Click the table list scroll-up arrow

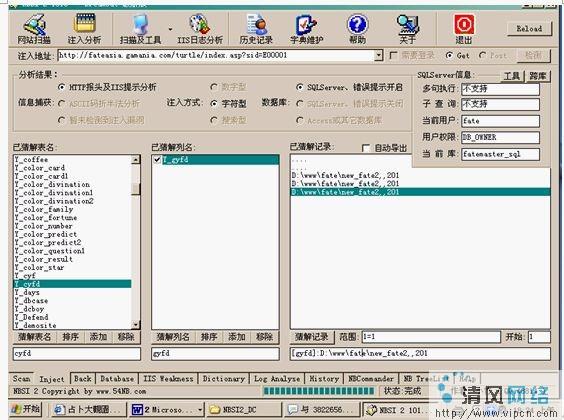pos(136,160)
